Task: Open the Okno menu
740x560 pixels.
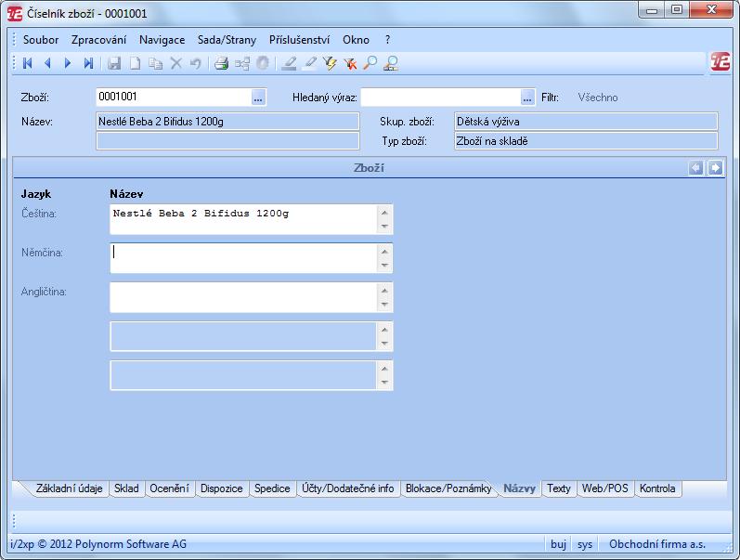Action: [x=356, y=40]
